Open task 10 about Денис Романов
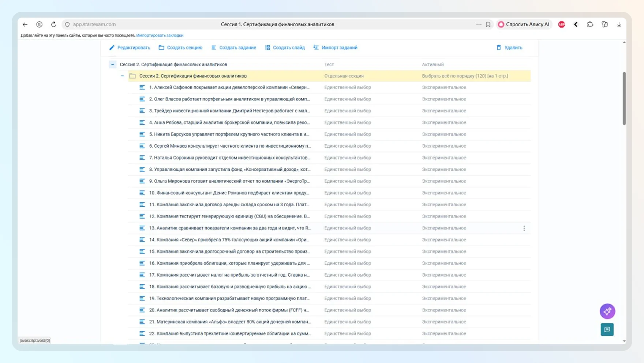The width and height of the screenshot is (644, 363). click(229, 193)
